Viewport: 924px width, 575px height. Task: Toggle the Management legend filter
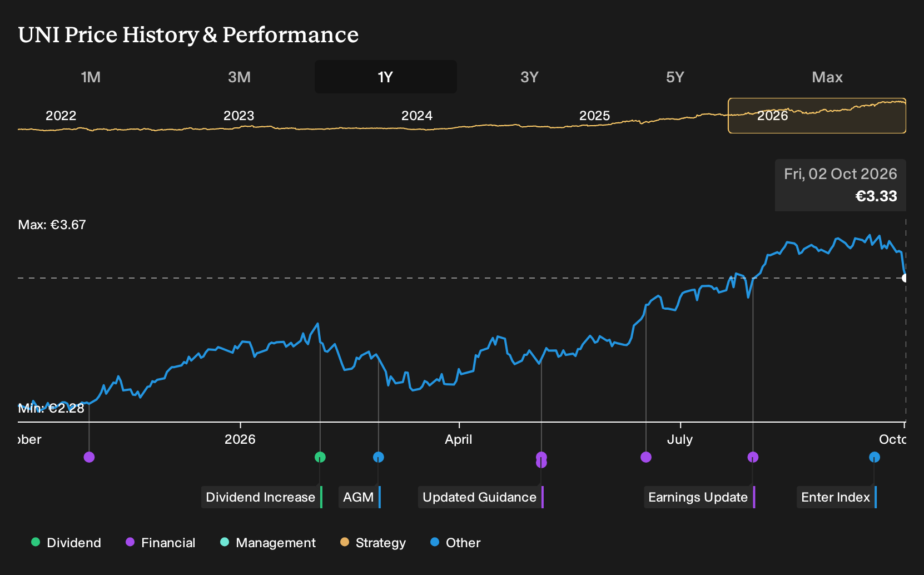[268, 543]
